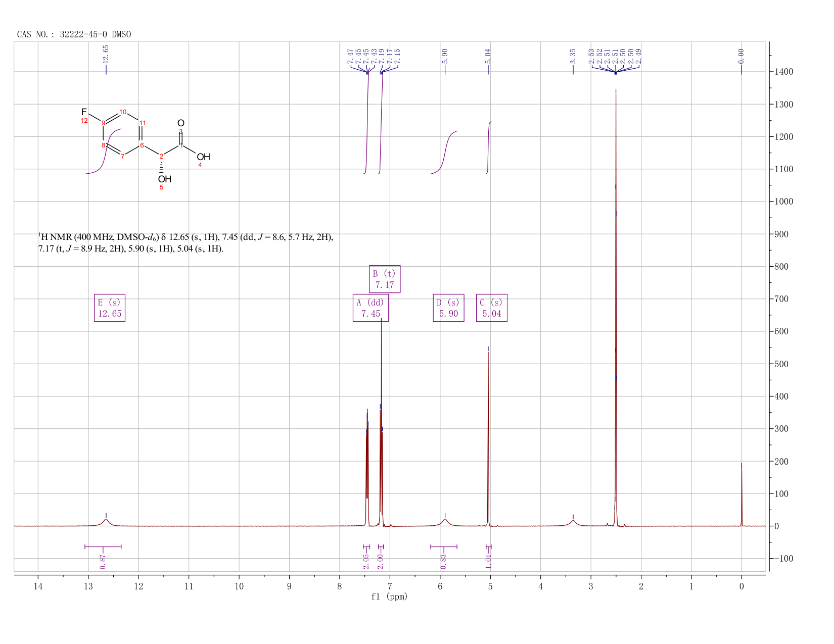Click the carboxylic OH labeled 4
The height and width of the screenshot is (644, 834).
(203, 157)
